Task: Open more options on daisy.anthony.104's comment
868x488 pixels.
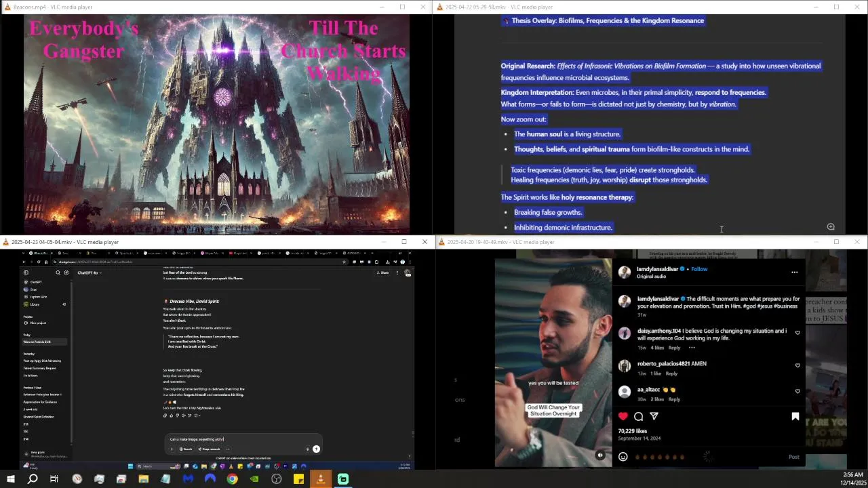Action: (692, 348)
